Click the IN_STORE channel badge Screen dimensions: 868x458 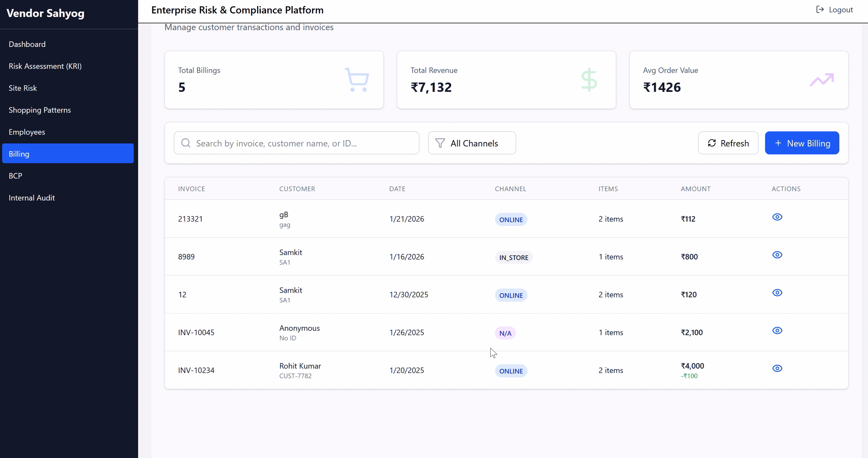click(513, 258)
